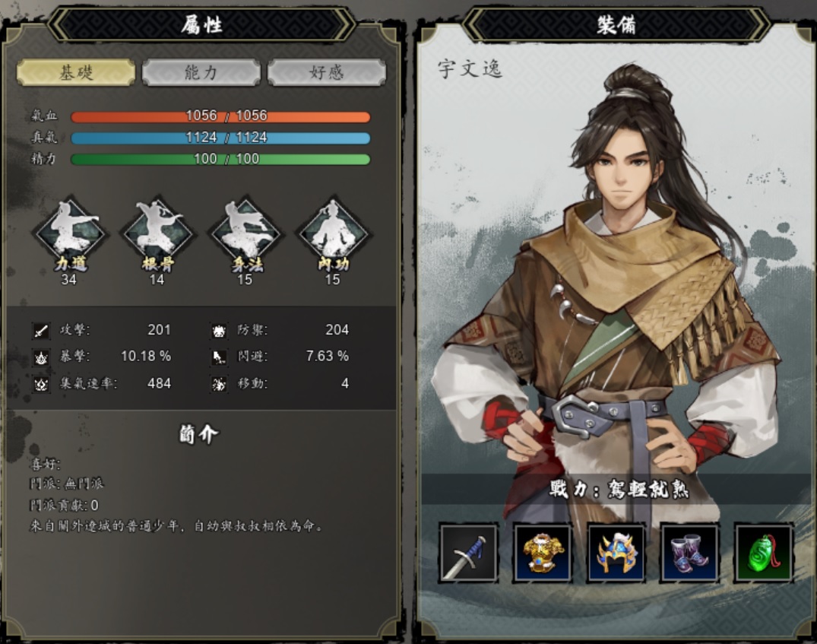Click the 力道 strength attribute icon

70,233
